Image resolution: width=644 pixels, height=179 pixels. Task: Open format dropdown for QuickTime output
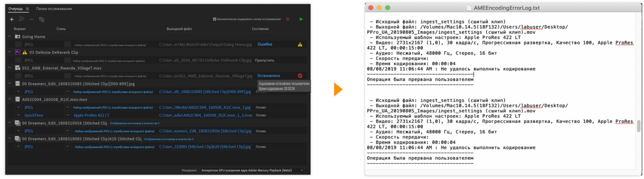[18, 115]
